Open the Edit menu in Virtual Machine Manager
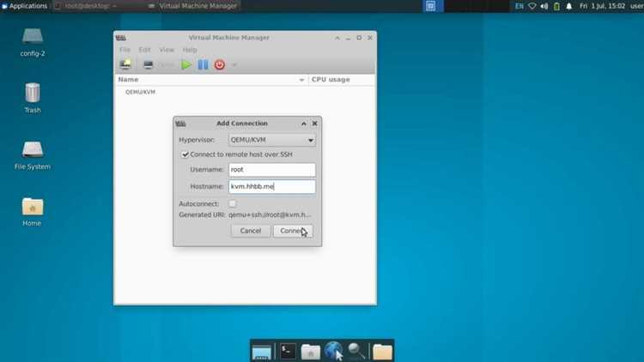 pos(144,50)
